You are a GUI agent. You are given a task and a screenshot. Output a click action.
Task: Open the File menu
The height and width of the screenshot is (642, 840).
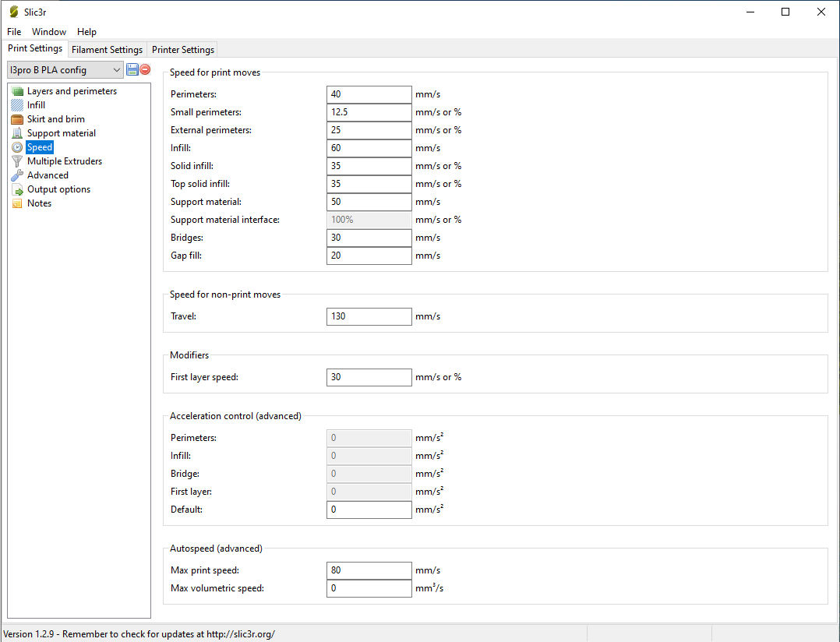(x=14, y=32)
